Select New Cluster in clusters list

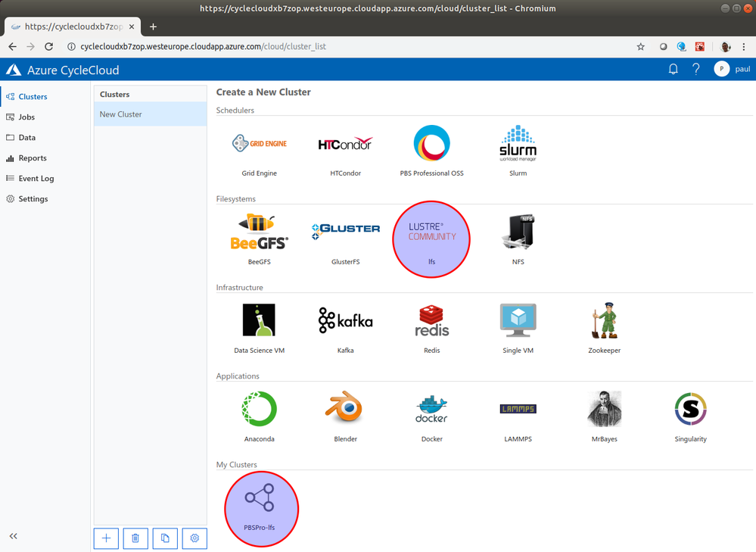pyautogui.click(x=151, y=114)
